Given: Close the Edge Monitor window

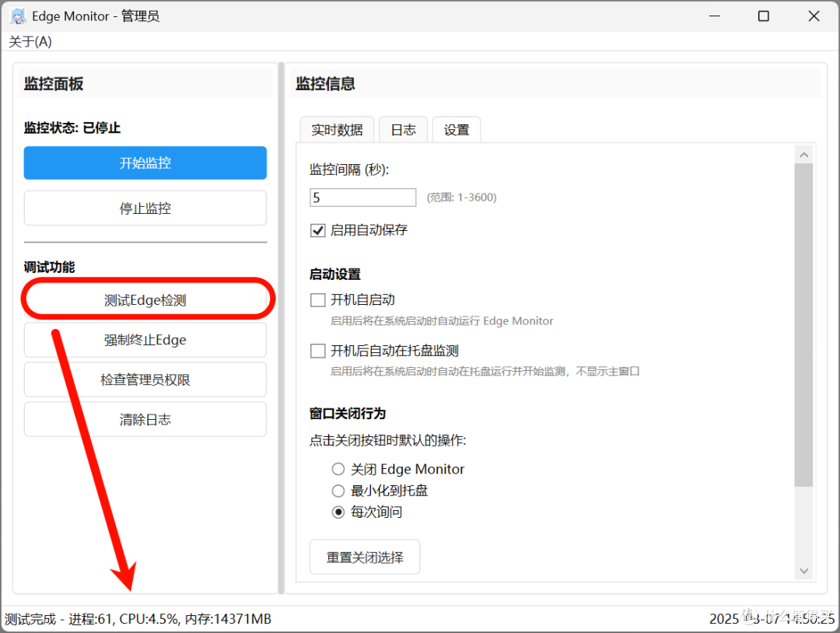Looking at the screenshot, I should tap(814, 16).
